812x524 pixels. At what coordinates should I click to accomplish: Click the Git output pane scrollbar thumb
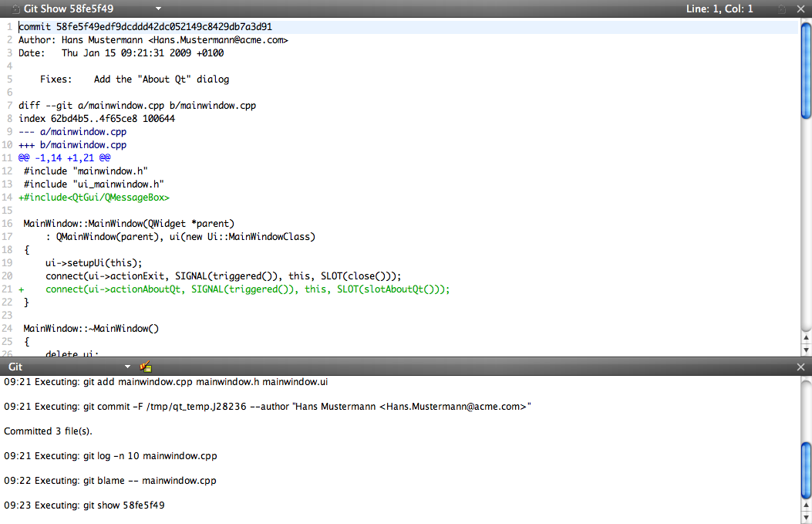pos(807,469)
